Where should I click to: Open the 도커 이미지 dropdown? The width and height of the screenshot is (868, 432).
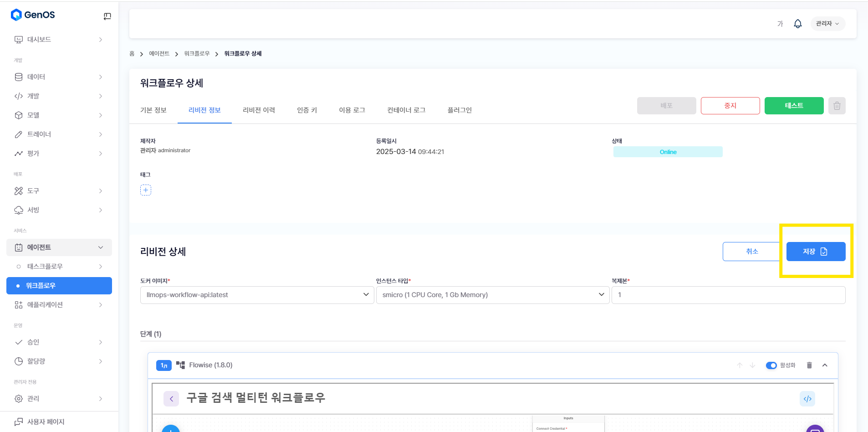257,295
